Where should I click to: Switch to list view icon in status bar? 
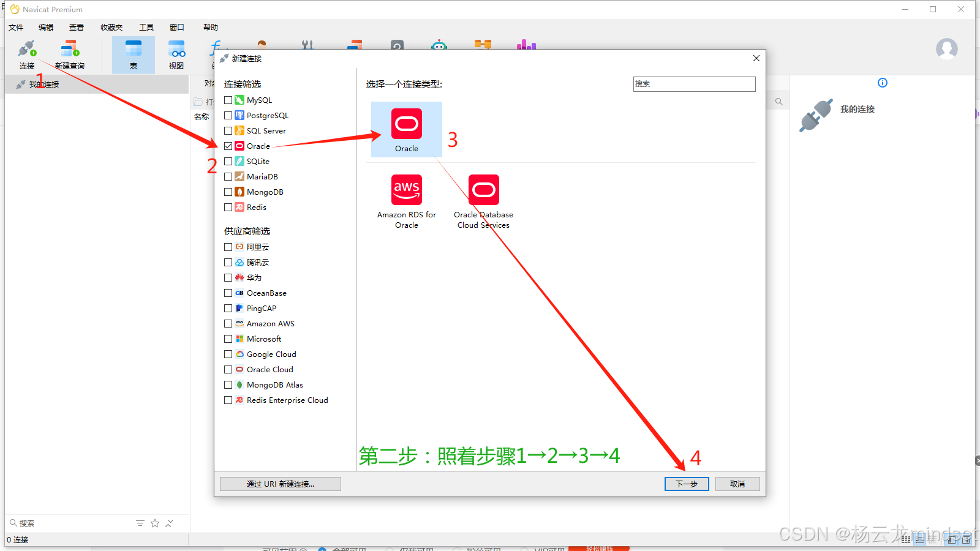tap(920, 539)
